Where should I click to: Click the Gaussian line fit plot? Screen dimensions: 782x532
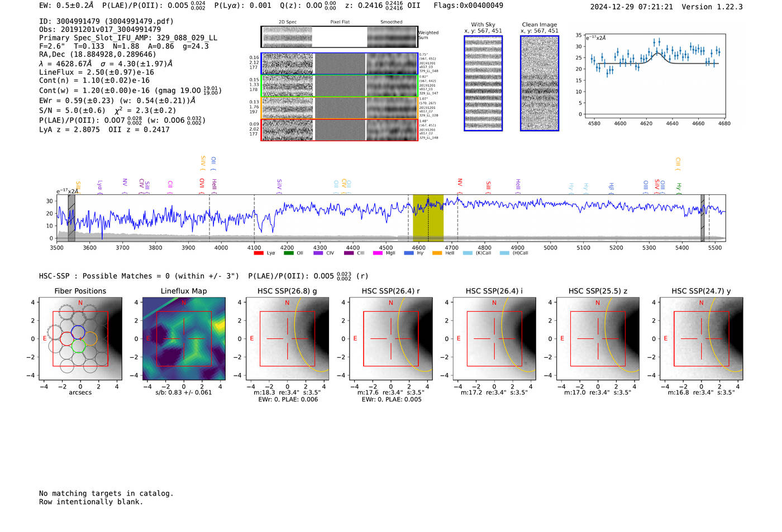pos(655,77)
